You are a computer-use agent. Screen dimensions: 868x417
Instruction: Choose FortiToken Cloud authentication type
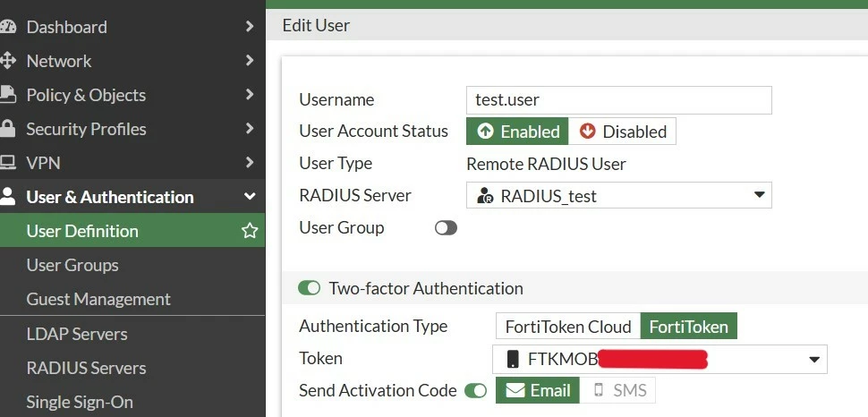[568, 327]
